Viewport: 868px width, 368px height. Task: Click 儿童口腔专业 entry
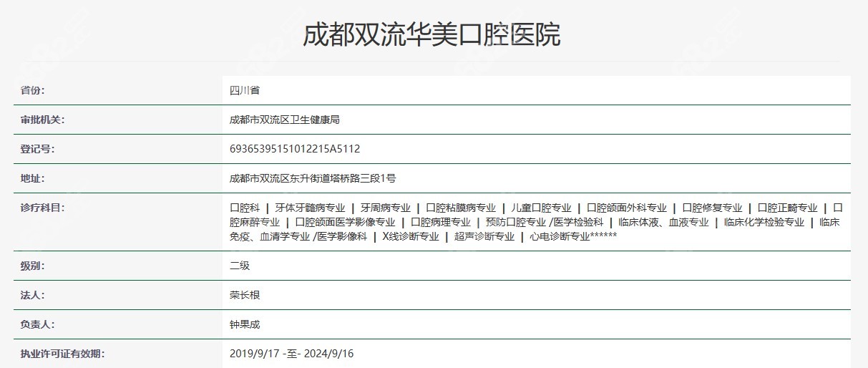[541, 208]
